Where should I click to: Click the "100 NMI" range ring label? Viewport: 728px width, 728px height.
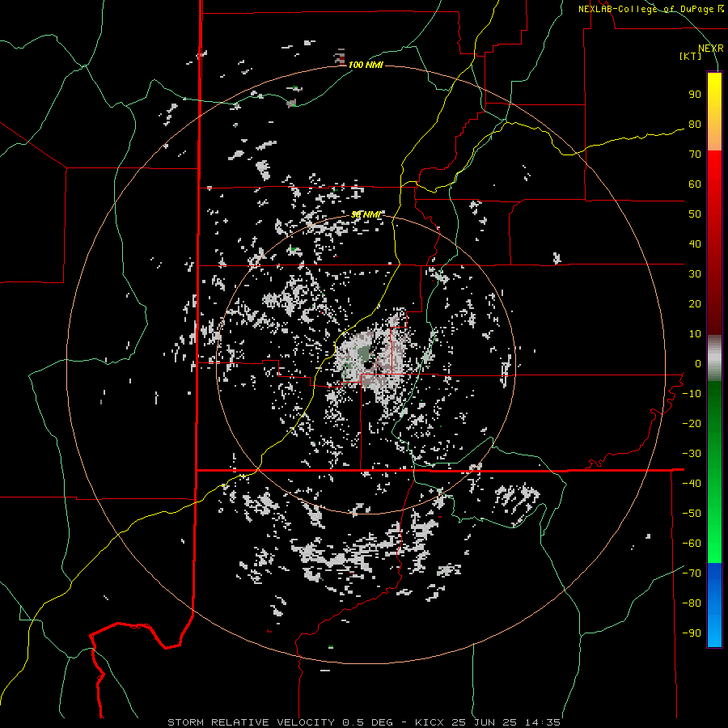[366, 65]
